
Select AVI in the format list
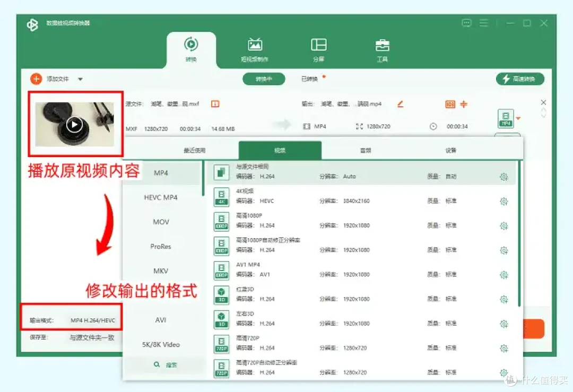(161, 320)
